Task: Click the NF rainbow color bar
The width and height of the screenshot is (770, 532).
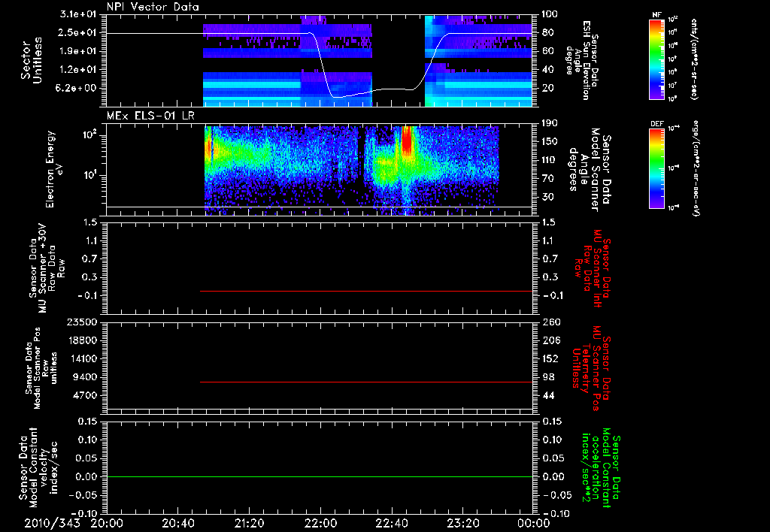Action: (657, 59)
